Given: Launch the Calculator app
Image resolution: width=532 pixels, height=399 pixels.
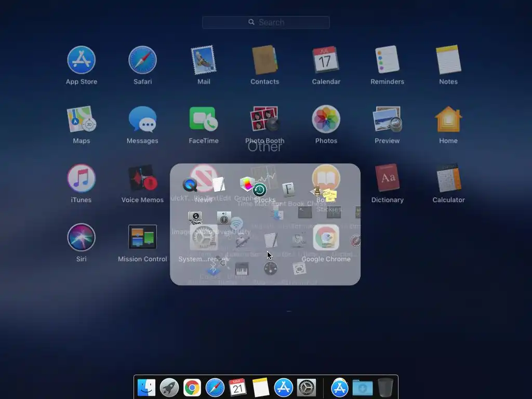Looking at the screenshot, I should (448, 178).
